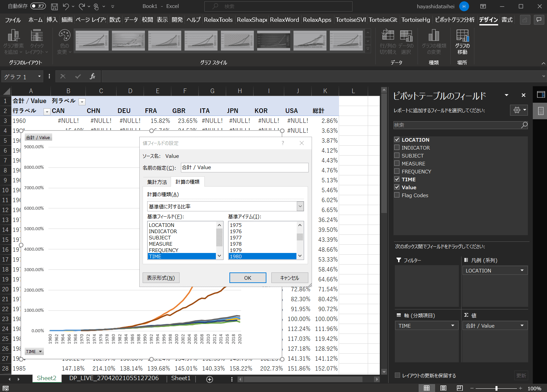Open the calculation type dropdown

[x=300, y=206]
